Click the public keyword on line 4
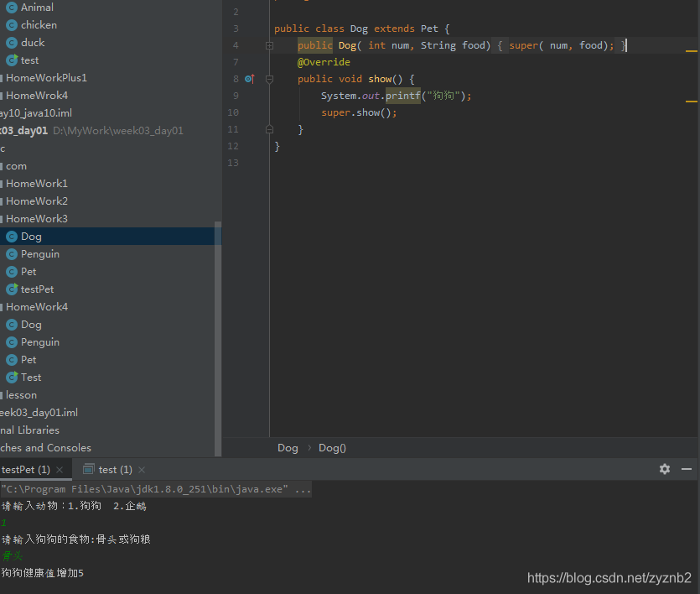The width and height of the screenshot is (700, 594). pos(314,45)
